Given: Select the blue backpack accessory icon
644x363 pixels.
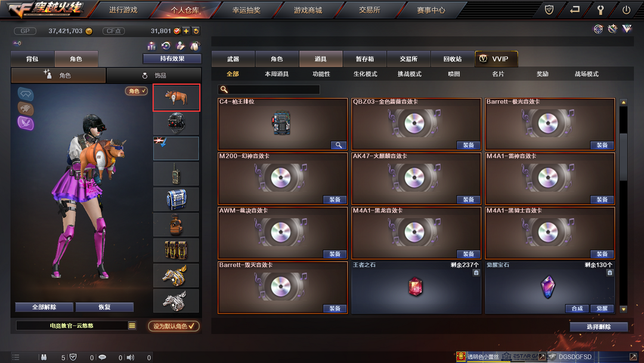Looking at the screenshot, I should pyautogui.click(x=176, y=199).
